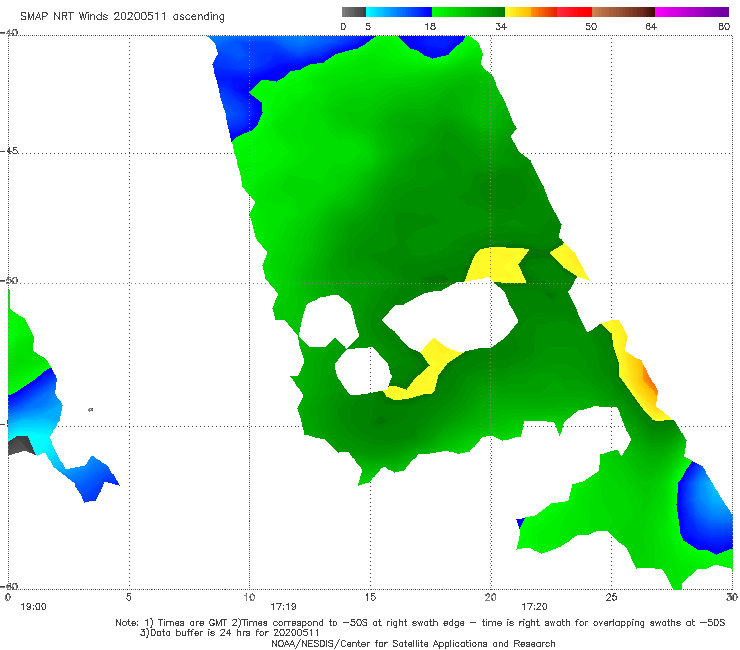This screenshot has height=650, width=740.
Task: Click the note line starting "Note: 1) Times are GMT"
Action: pos(420,623)
